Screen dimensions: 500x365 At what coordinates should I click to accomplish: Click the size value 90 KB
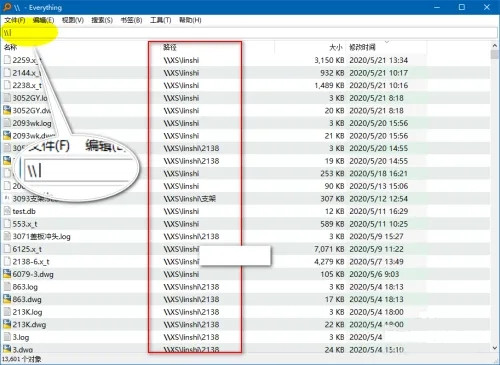point(334,186)
